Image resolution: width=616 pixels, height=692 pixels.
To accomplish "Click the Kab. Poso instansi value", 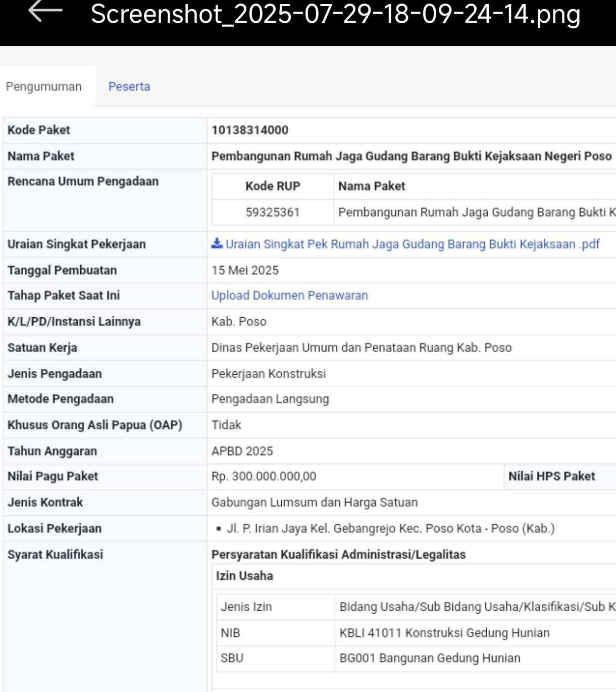I will (x=239, y=322).
